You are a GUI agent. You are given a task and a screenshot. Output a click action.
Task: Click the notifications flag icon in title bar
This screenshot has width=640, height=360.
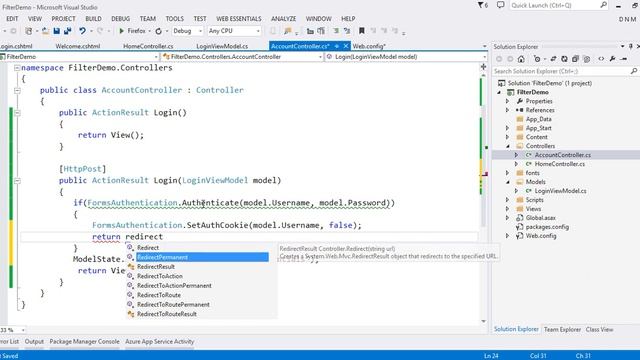click(x=483, y=5)
